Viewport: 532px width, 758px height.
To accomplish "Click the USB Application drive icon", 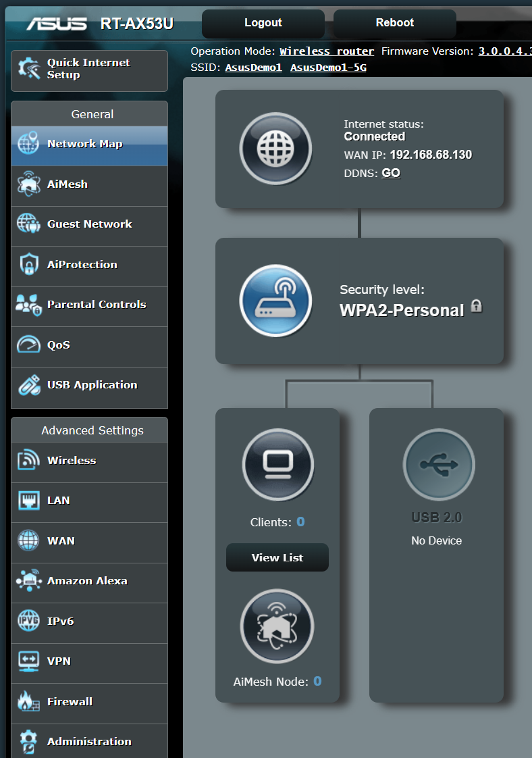I will click(29, 385).
